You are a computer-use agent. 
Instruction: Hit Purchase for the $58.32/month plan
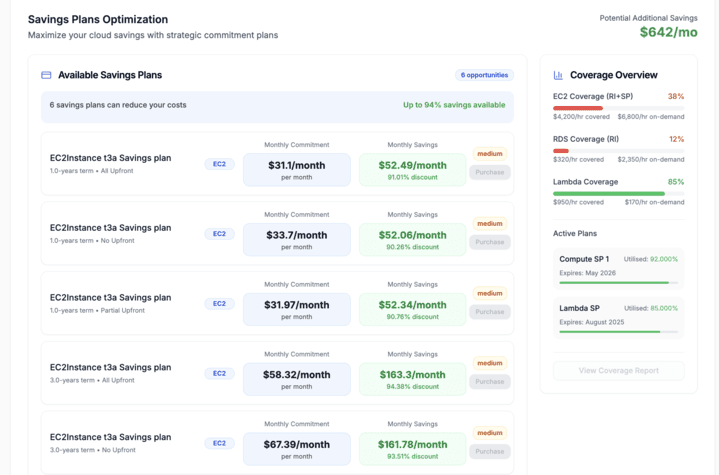[490, 382]
